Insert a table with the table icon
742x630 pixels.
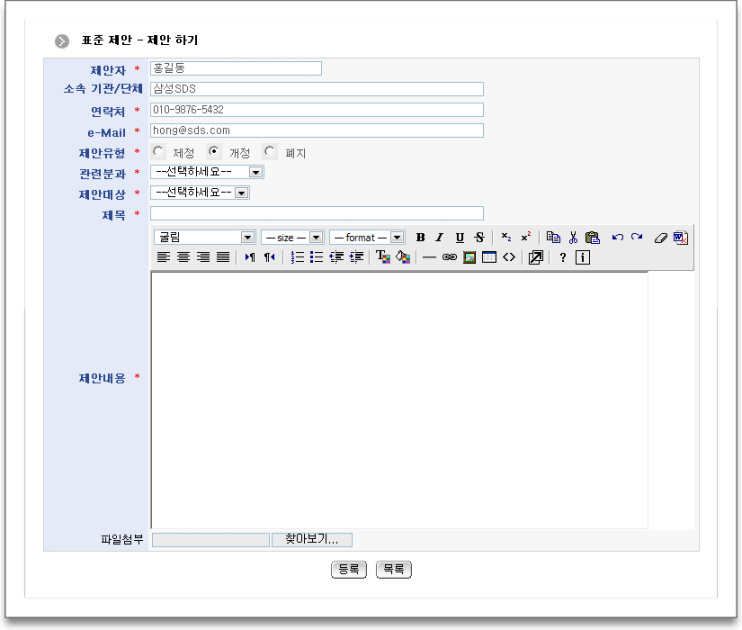489,257
